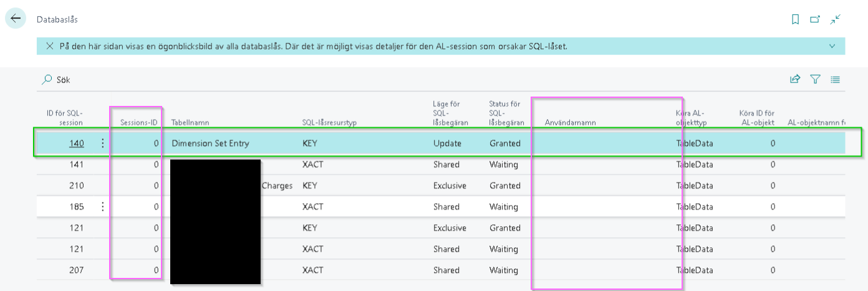Viewport: 868px width, 291px height.
Task: Open SQL-låsresurstyp column header menu
Action: pos(329,123)
